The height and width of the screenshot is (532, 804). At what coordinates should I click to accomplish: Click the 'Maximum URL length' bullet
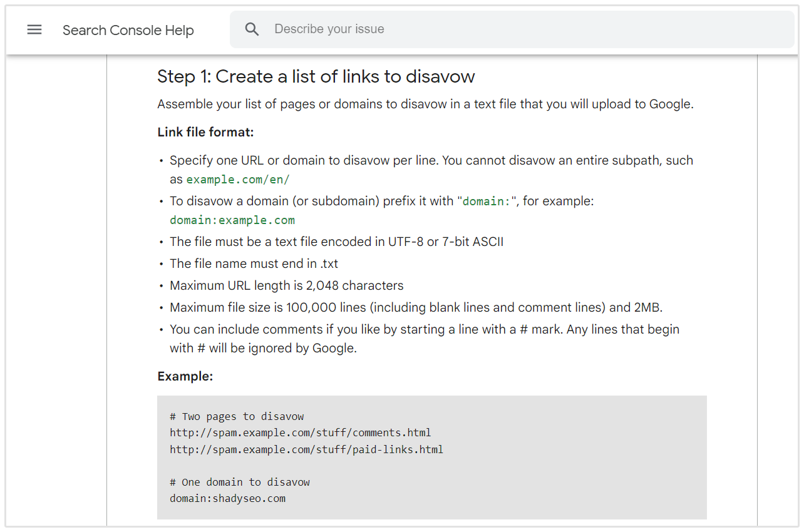click(286, 285)
